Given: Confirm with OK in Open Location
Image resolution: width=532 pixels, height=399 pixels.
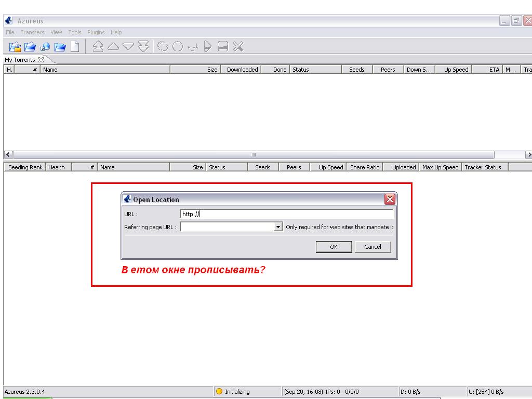Looking at the screenshot, I should coord(334,247).
